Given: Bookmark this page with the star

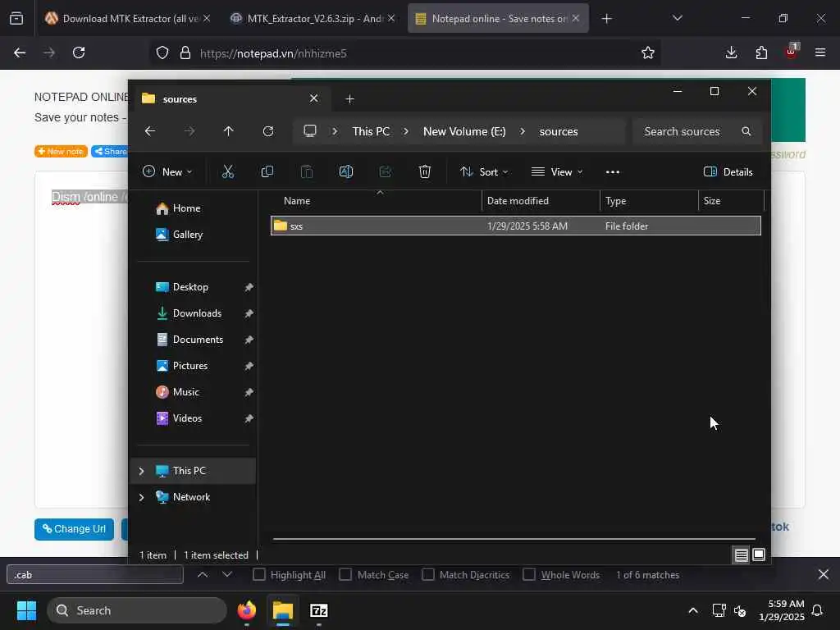Looking at the screenshot, I should point(648,52).
